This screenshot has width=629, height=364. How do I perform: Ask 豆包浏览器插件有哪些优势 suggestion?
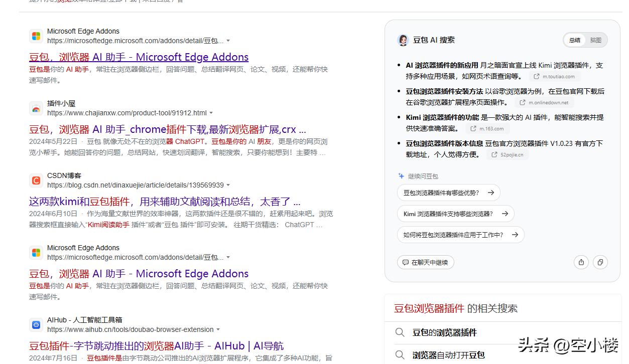448,193
